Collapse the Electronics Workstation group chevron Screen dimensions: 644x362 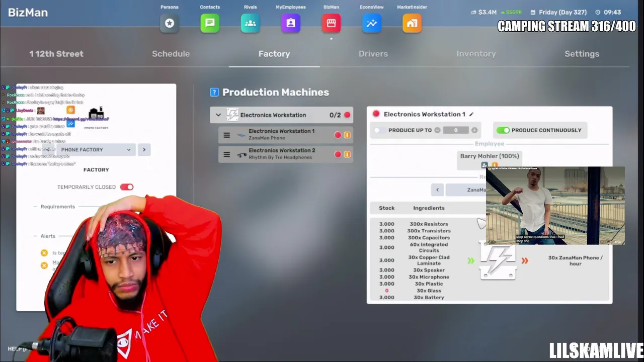218,115
